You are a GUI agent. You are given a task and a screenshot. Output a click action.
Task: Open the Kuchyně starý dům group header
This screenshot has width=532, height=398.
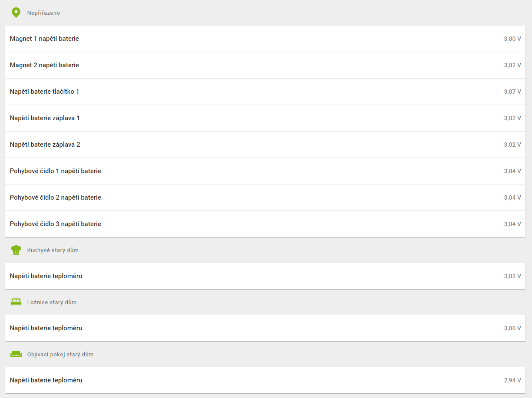point(53,250)
